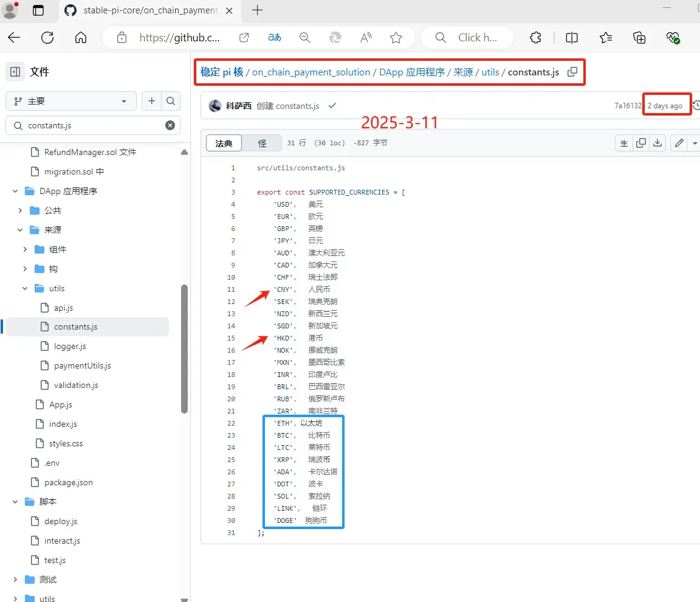Open styles.css in file tree

[66, 443]
